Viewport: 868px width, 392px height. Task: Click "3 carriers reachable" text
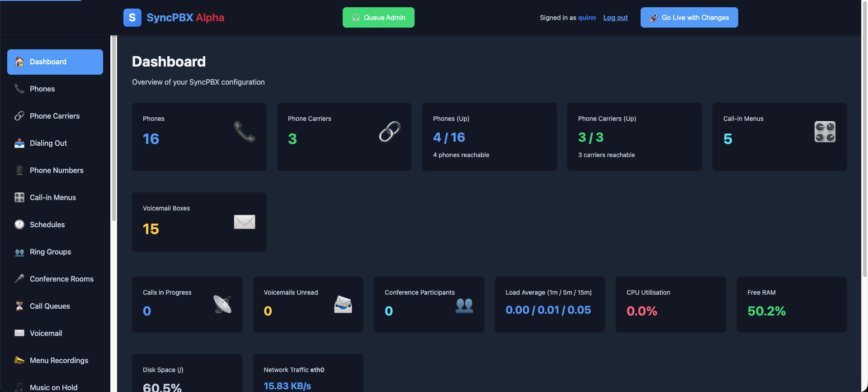point(607,155)
